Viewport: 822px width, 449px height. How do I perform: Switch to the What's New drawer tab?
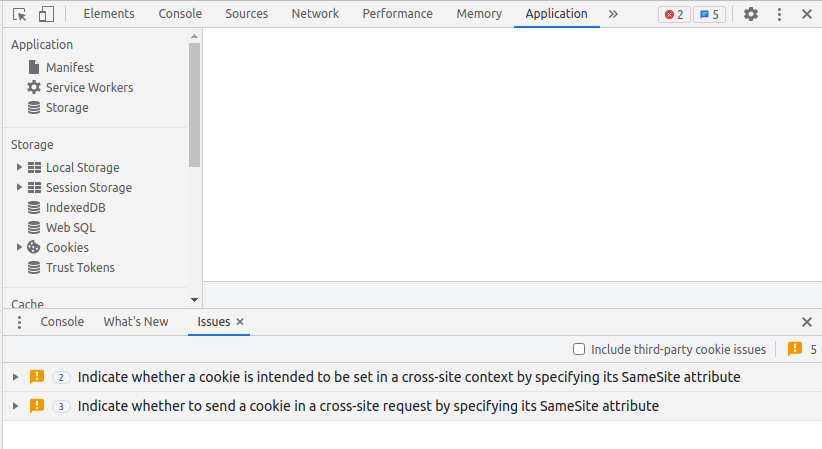tap(136, 322)
